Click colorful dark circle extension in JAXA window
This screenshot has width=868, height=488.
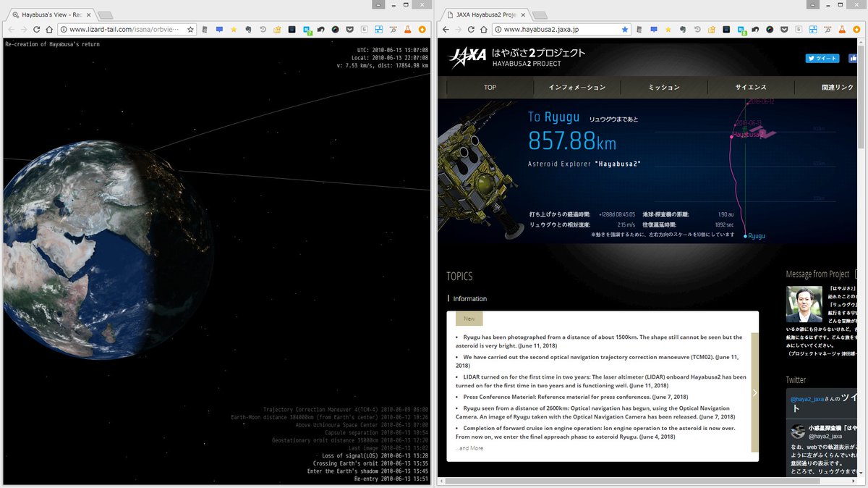click(770, 30)
